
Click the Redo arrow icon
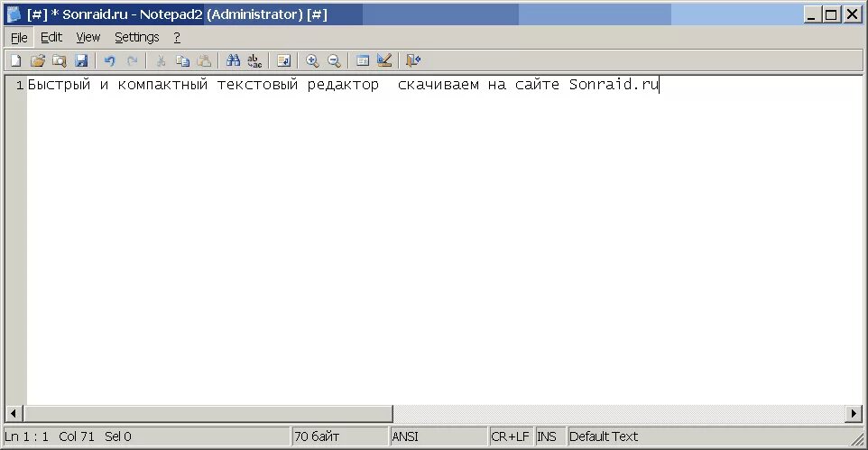[132, 60]
